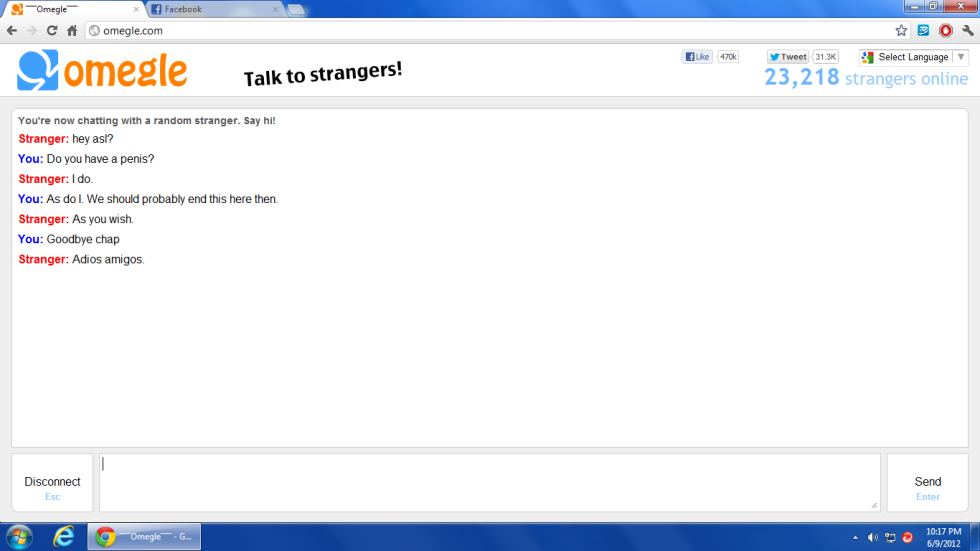Open the Omegle logo link
This screenshot has width=980, height=551.
click(102, 71)
